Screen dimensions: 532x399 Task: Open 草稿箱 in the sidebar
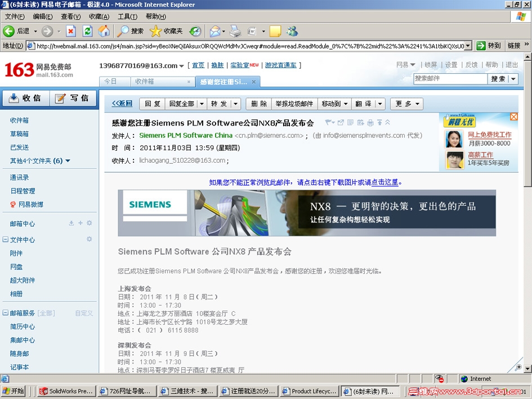pyautogui.click(x=19, y=134)
